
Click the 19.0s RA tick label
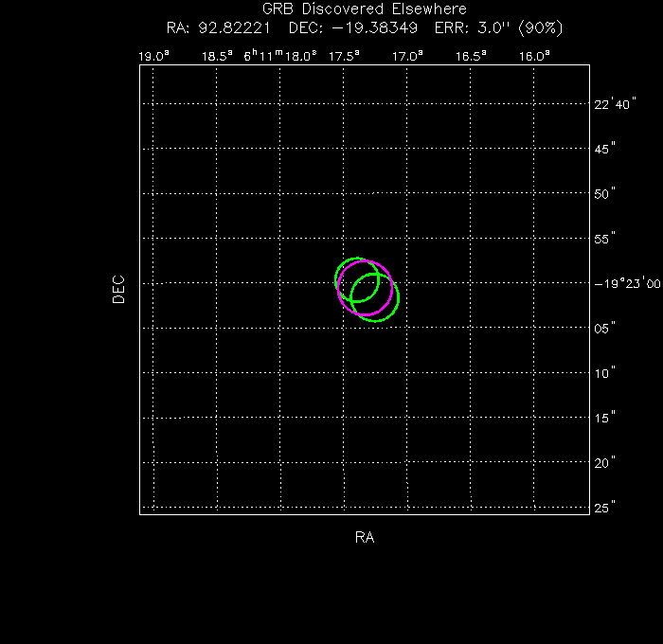coord(153,56)
